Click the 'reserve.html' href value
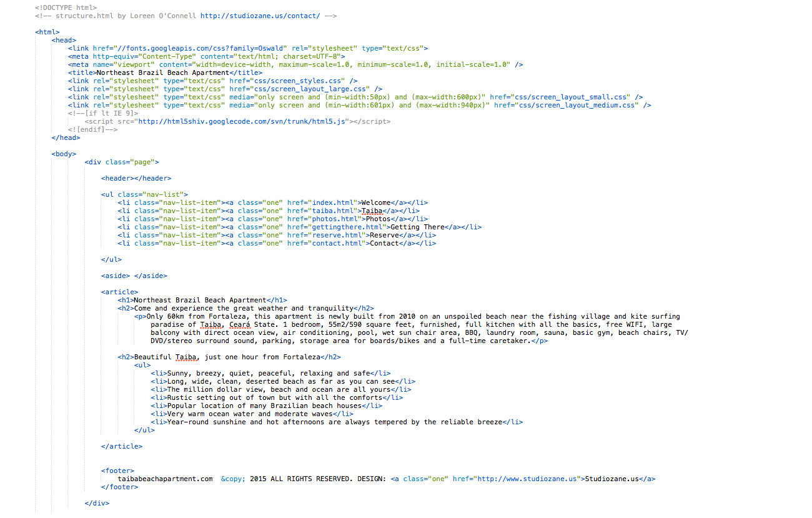The image size is (812, 518). tap(339, 235)
